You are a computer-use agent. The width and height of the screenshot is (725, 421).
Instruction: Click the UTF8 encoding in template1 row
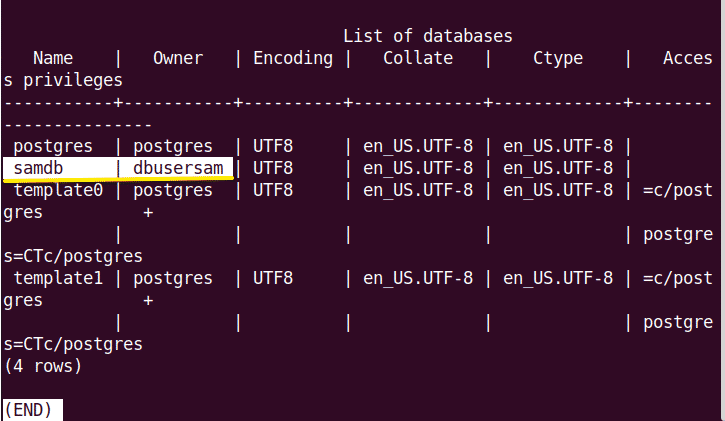tap(273, 278)
